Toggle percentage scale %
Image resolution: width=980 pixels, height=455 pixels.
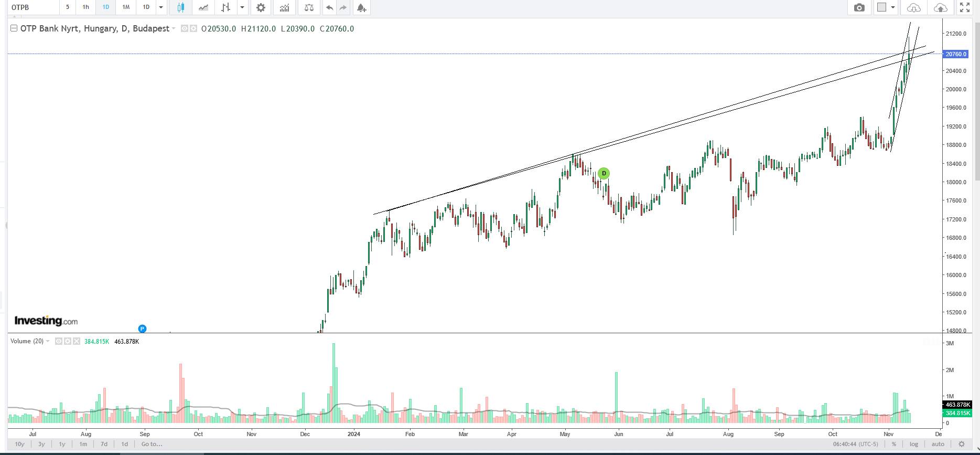coord(894,444)
